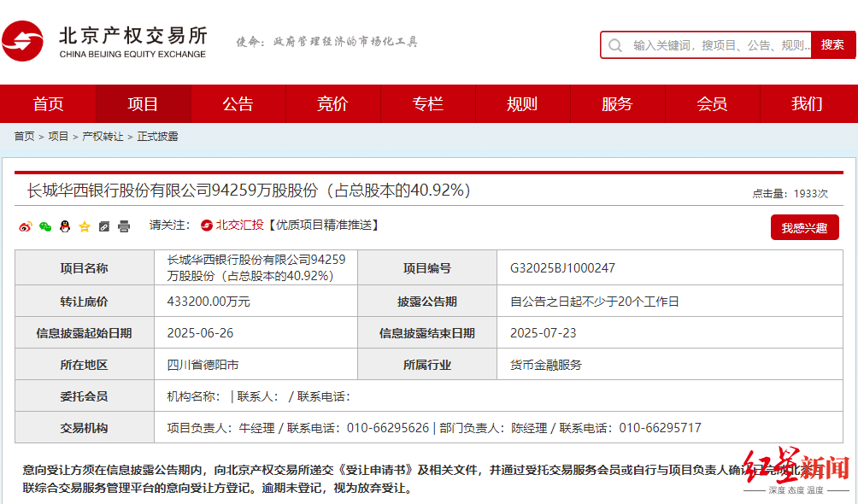Screen dimensions: 858x504
Task: Click the 北交汇投 red logo icon
Action: coord(206,226)
